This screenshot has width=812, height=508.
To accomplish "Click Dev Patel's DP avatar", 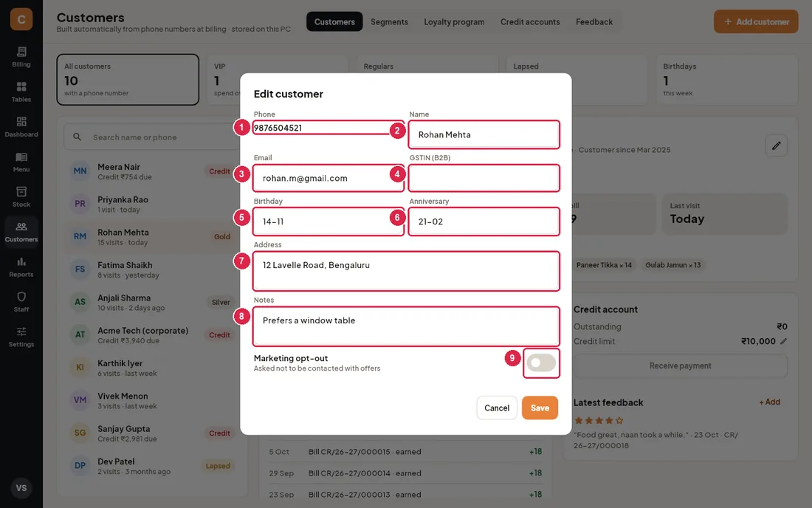I will (80, 465).
